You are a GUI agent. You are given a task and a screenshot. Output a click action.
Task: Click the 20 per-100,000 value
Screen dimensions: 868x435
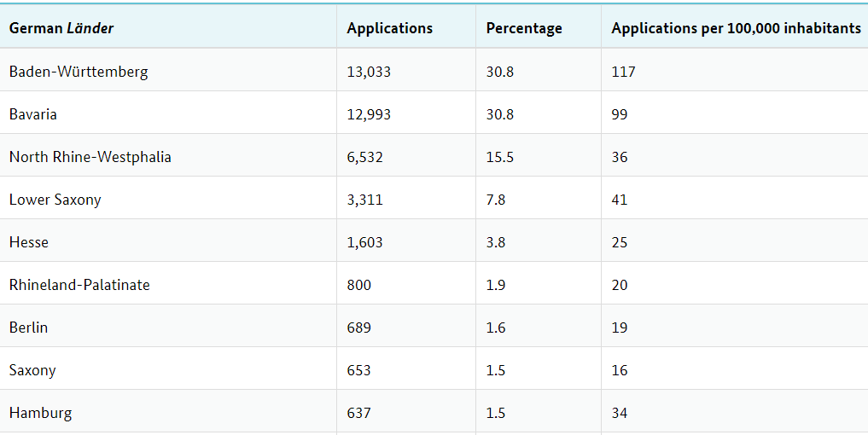620,285
